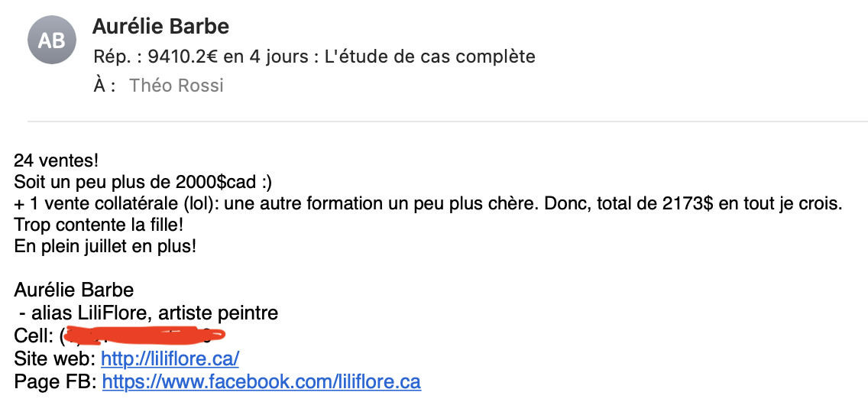Select the sender name Aurélie Barbe in header
Image resolution: width=868 pixels, height=402 pixels.
pyautogui.click(x=160, y=26)
